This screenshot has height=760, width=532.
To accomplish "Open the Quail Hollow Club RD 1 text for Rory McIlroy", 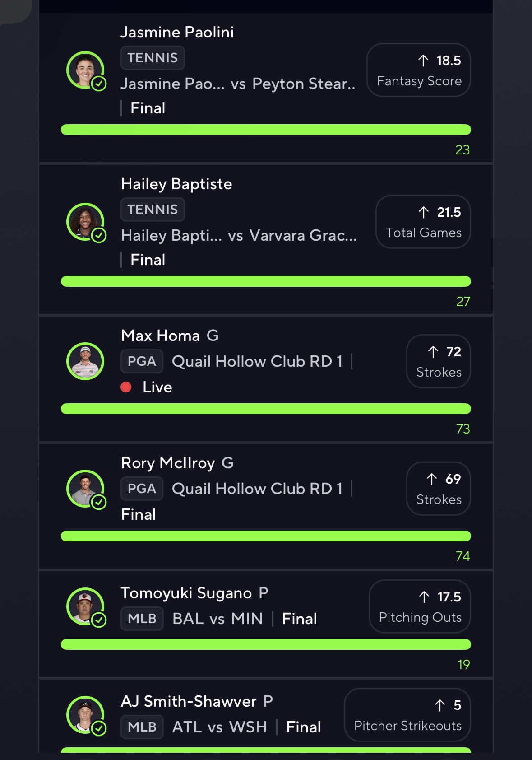I will (257, 489).
